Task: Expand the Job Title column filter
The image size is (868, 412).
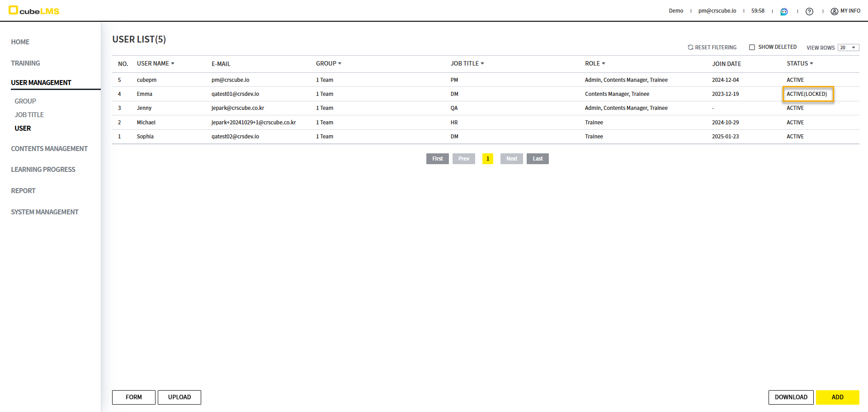Action: point(482,64)
